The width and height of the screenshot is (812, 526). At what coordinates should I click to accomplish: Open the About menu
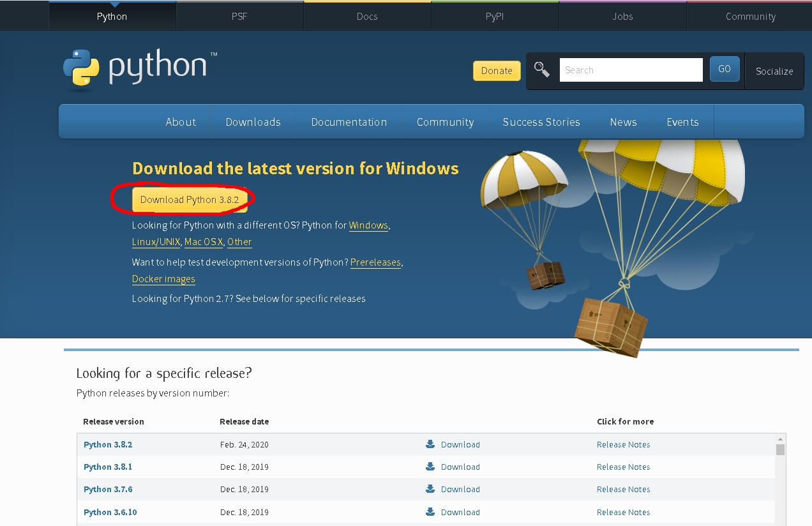click(x=181, y=122)
